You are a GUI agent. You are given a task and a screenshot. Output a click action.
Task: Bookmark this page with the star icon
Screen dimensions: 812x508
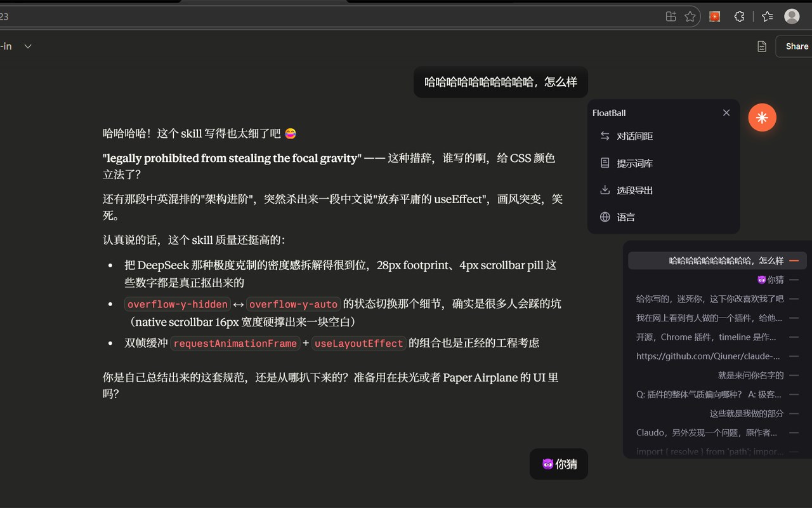tap(690, 17)
